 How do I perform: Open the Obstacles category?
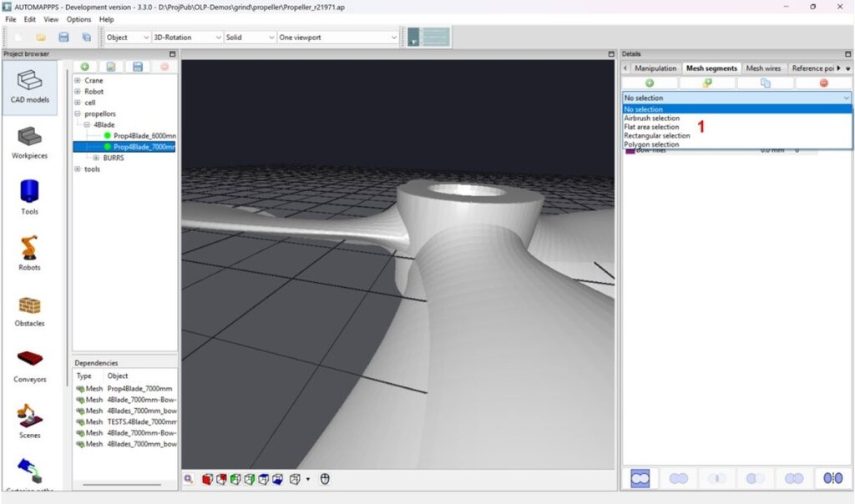(x=29, y=307)
